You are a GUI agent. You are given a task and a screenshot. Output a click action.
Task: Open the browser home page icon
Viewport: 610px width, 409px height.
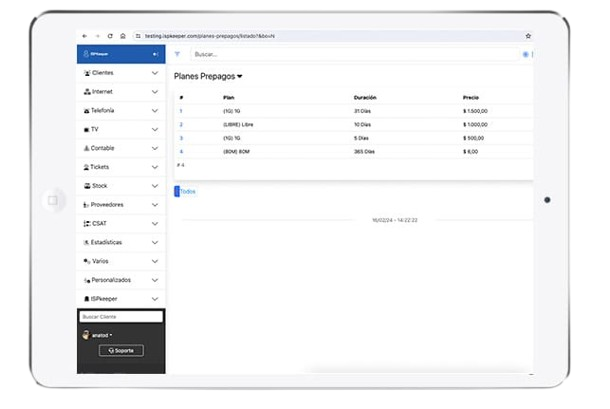coord(123,36)
